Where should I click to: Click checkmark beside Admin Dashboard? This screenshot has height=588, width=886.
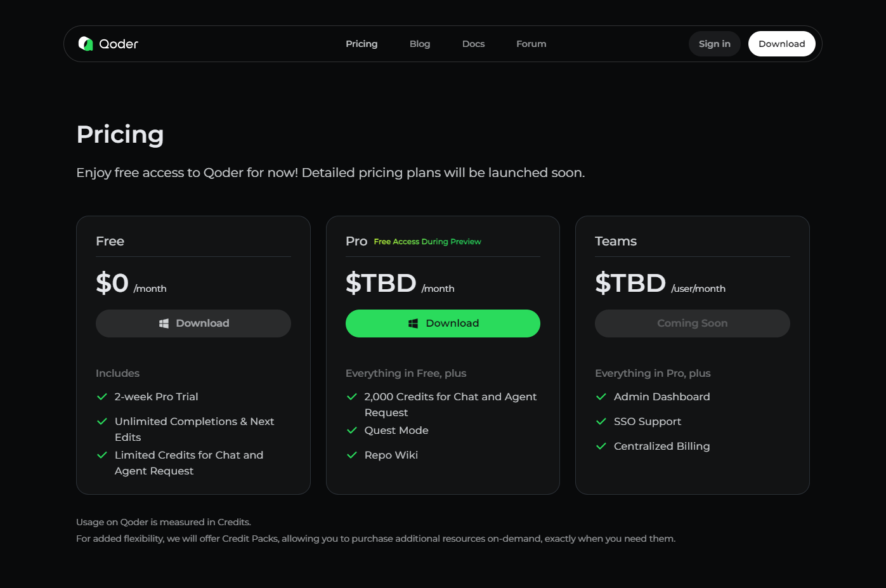pyautogui.click(x=601, y=396)
